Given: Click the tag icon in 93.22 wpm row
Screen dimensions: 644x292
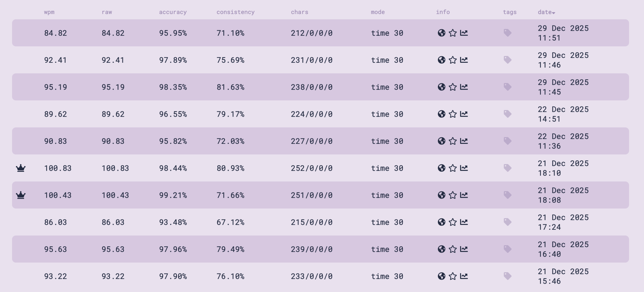Looking at the screenshot, I should 507,276.
